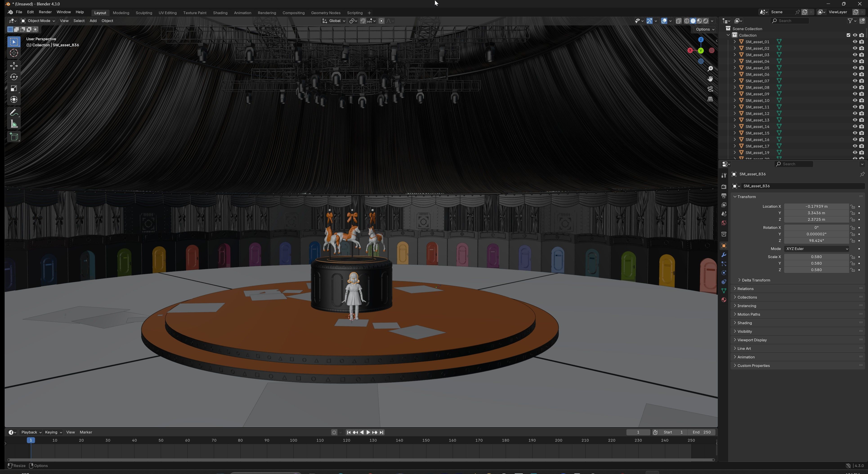
Task: Activate the Annotate pencil tool
Action: [14, 112]
